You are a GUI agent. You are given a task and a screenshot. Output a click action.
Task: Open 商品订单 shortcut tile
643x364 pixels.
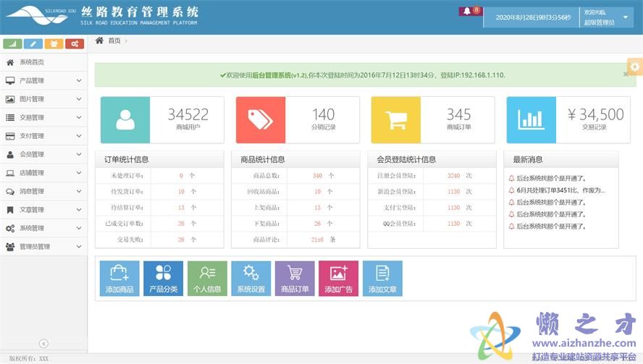click(295, 279)
